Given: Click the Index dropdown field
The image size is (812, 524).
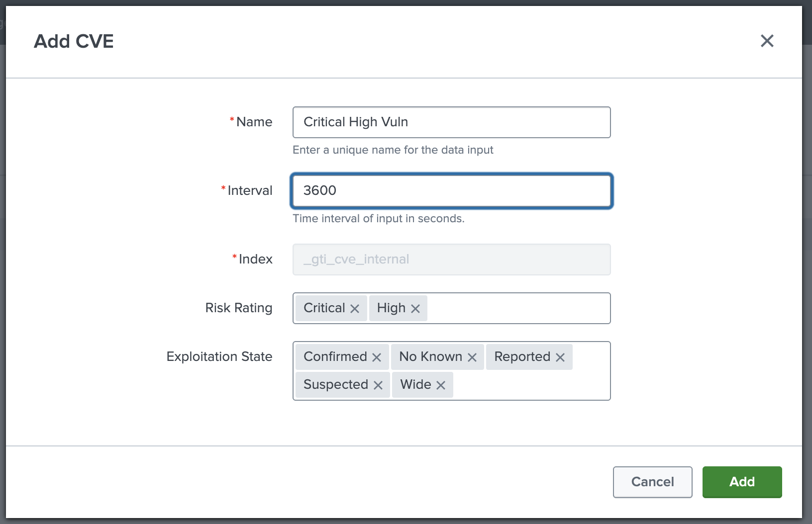Looking at the screenshot, I should [x=451, y=260].
